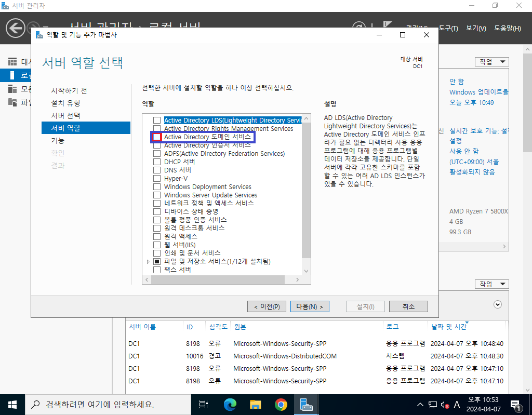Check Active Directory 도메인 서비스 checkbox

tap(157, 137)
